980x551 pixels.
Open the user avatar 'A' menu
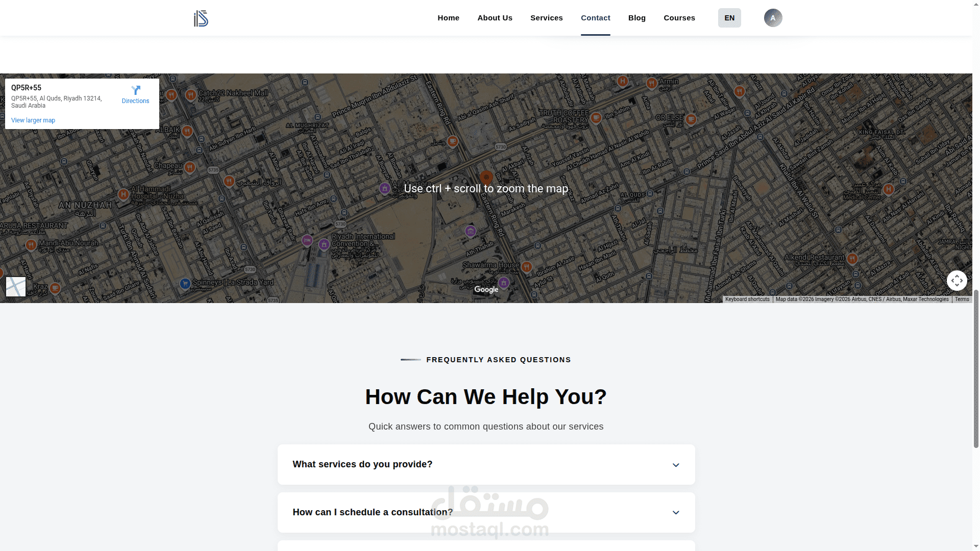[773, 18]
